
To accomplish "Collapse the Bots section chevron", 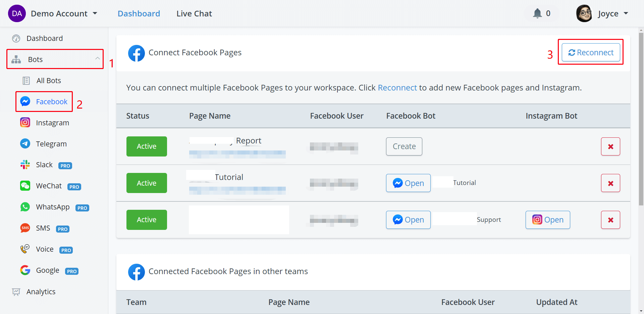I will coord(97,59).
